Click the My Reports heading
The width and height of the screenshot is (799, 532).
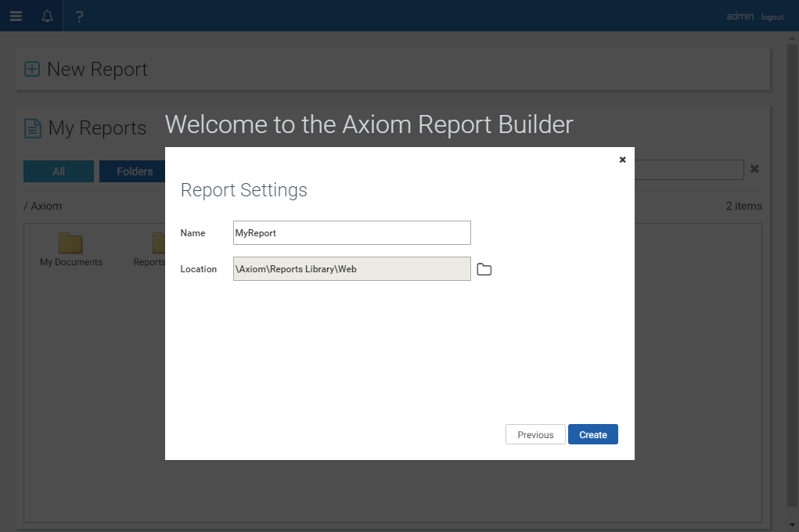[97, 128]
